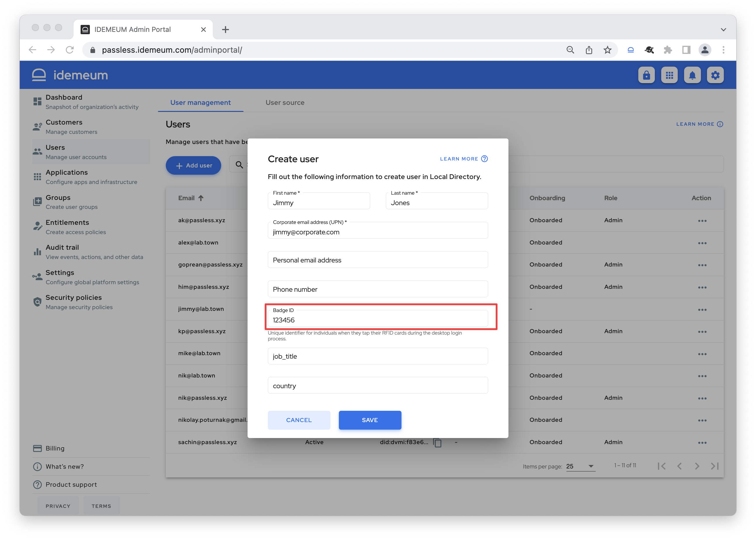This screenshot has height=540, width=756.
Task: Sort users table by Email column
Action: coord(191,198)
